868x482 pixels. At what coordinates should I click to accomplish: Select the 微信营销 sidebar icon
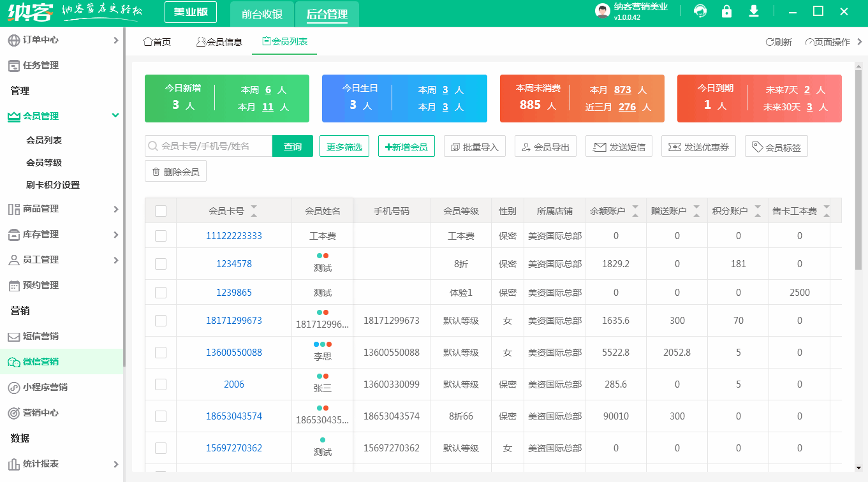pos(14,362)
